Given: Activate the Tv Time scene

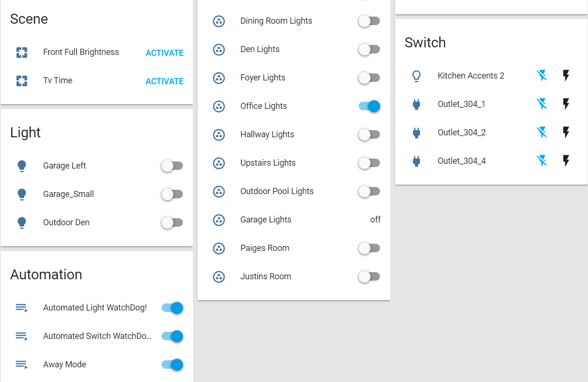Looking at the screenshot, I should [164, 81].
